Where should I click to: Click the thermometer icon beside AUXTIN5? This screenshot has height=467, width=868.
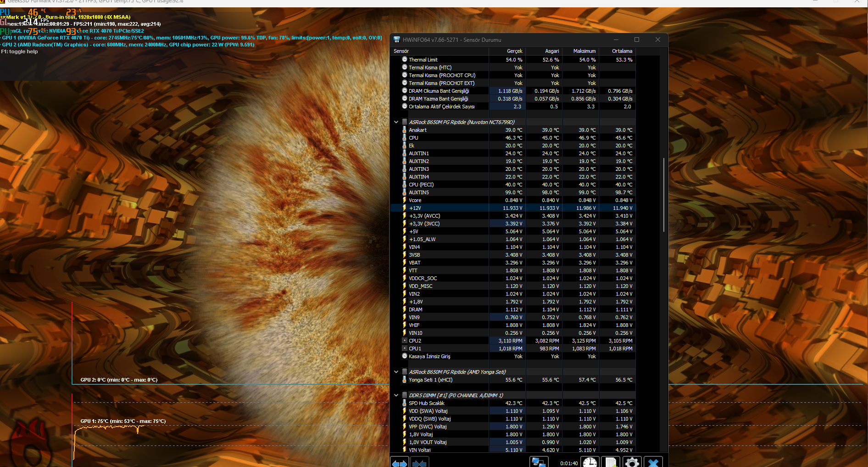tap(404, 192)
